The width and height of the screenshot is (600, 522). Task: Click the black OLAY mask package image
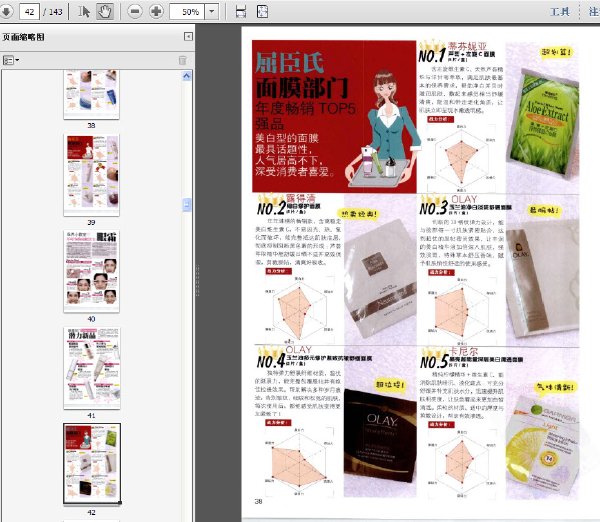point(380,436)
